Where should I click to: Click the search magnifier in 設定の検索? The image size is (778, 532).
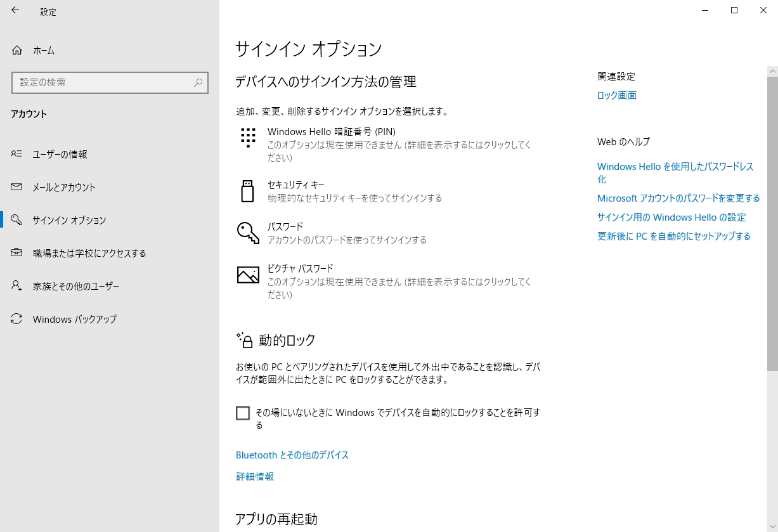pos(198,82)
